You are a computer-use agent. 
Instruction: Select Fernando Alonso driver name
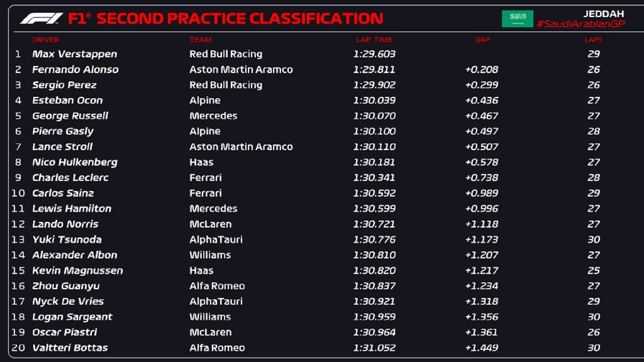[x=75, y=69]
